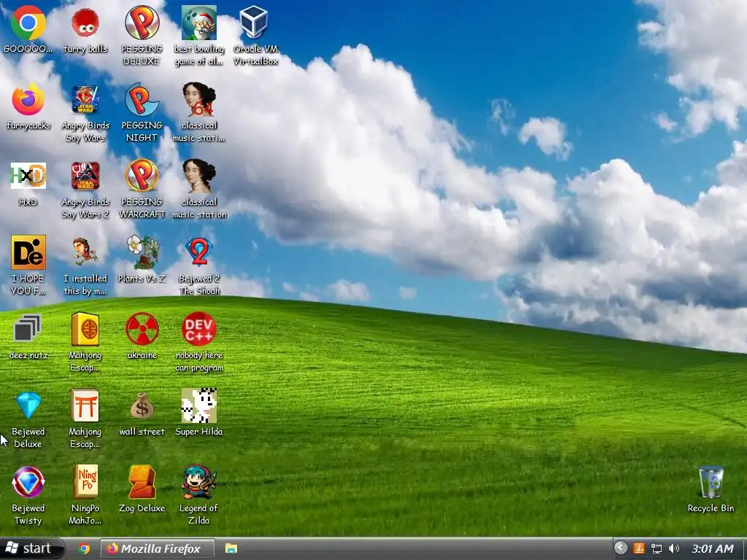
Task: Open the folder icon in the taskbar
Action: coord(231,548)
